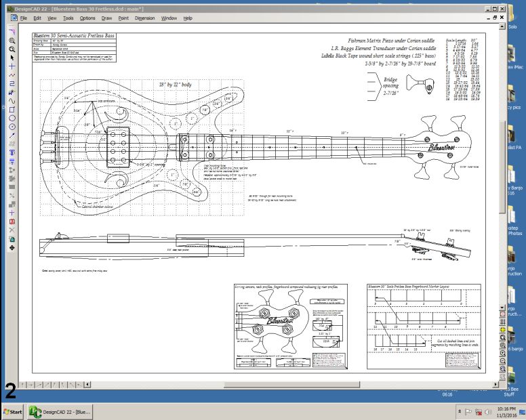Select the circle with center point tool
This screenshot has width=526, height=420.
[x=12, y=127]
